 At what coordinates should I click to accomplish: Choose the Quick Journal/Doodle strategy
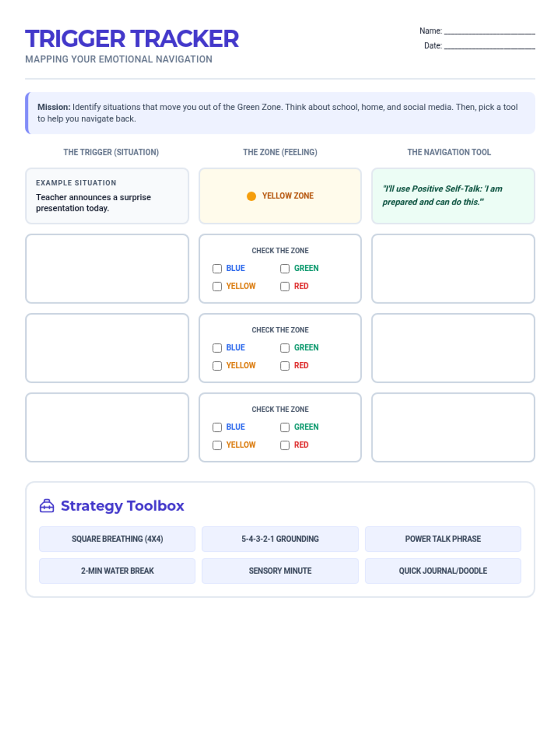[443, 571]
